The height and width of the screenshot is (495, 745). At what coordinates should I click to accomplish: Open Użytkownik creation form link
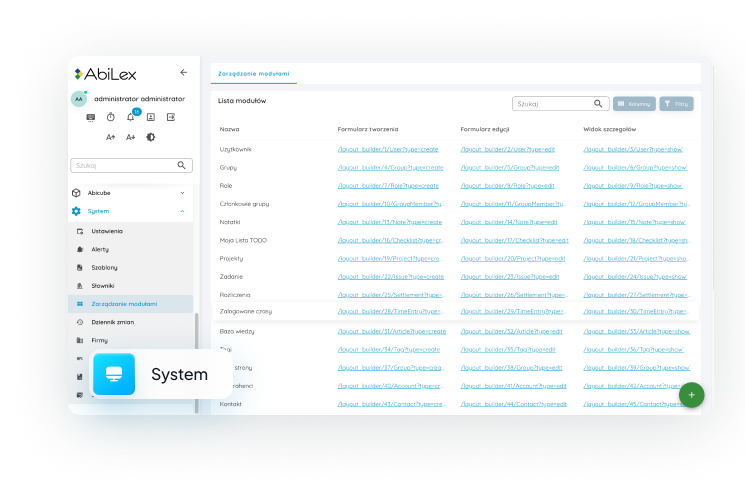coord(389,149)
